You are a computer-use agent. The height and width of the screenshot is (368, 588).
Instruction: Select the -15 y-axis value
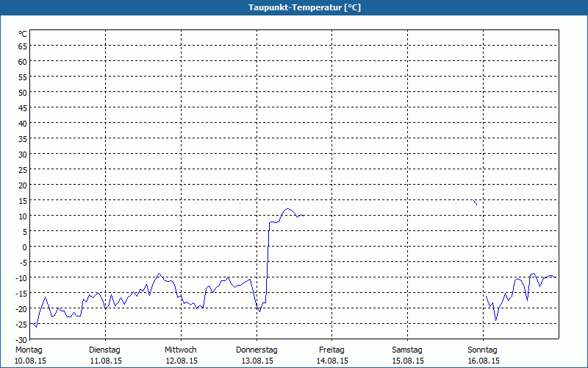(21, 294)
